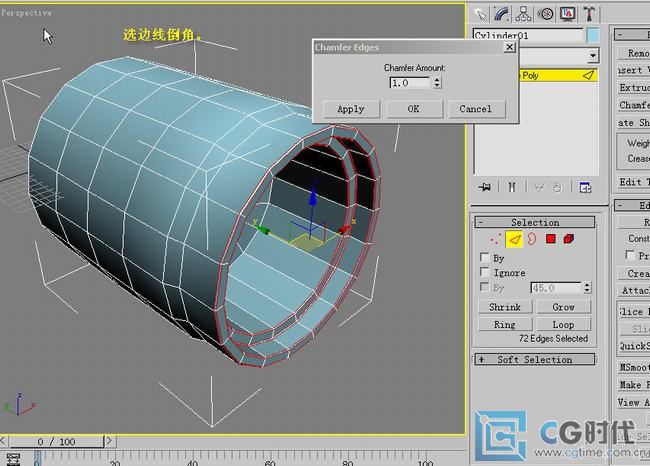Enable the By Vertex checkbox
650x466 pixels.
click(484, 257)
